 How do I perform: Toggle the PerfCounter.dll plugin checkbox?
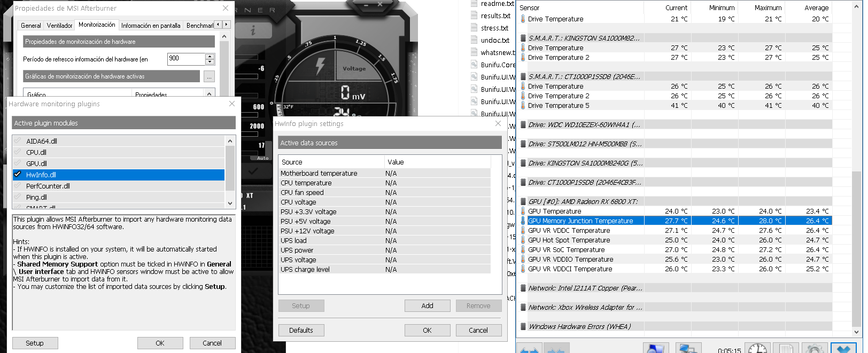[x=18, y=186]
